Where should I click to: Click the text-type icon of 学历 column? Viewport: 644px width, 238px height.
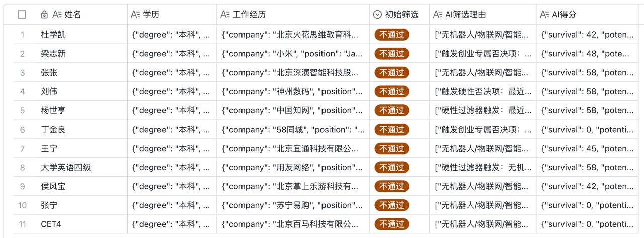point(135,15)
